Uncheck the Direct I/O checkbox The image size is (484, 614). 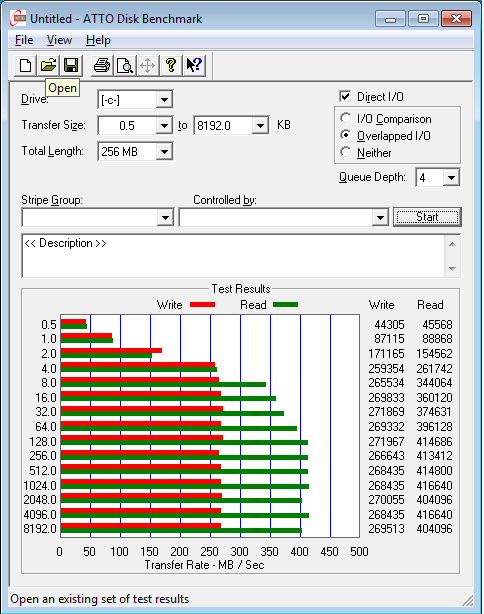(345, 96)
